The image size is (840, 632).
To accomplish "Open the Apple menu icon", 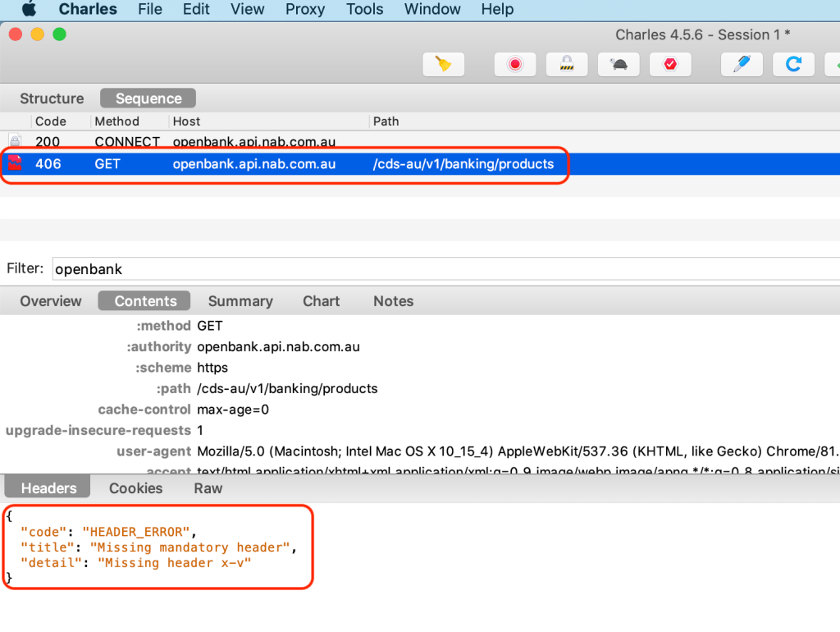I will tap(29, 10).
